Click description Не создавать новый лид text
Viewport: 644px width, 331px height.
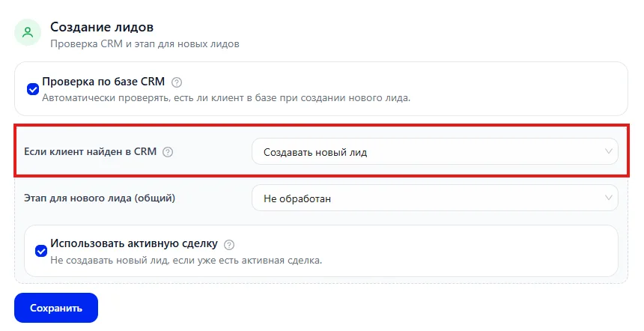pyautogui.click(x=186, y=261)
